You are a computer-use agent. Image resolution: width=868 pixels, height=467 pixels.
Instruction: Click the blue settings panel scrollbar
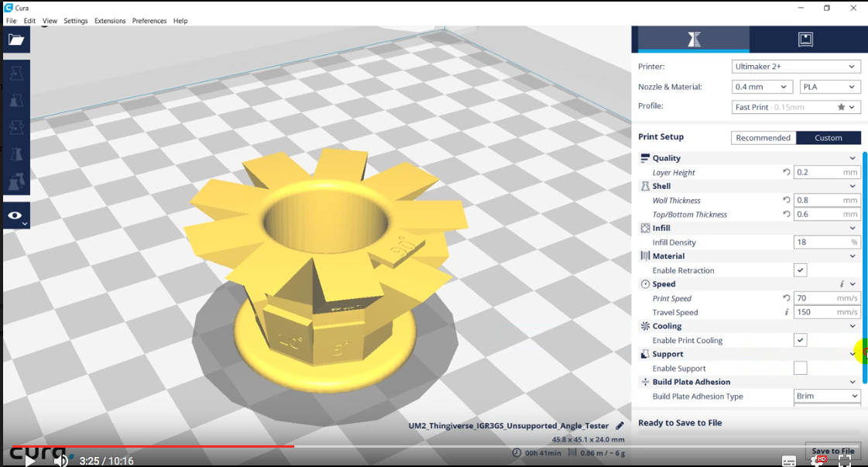point(865,267)
